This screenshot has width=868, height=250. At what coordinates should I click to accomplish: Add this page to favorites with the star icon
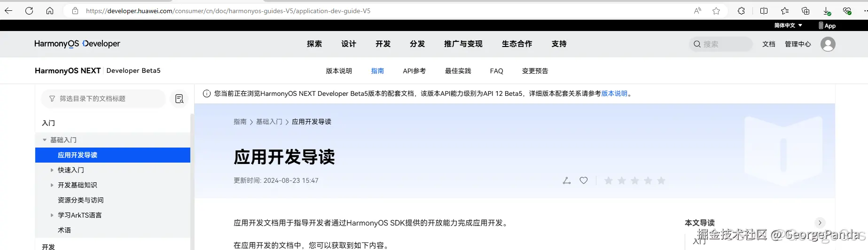pyautogui.click(x=716, y=11)
